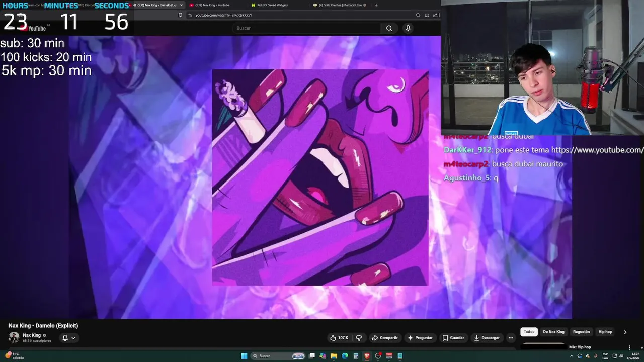
Task: Select the Reguetón filter chip
Action: point(581,332)
